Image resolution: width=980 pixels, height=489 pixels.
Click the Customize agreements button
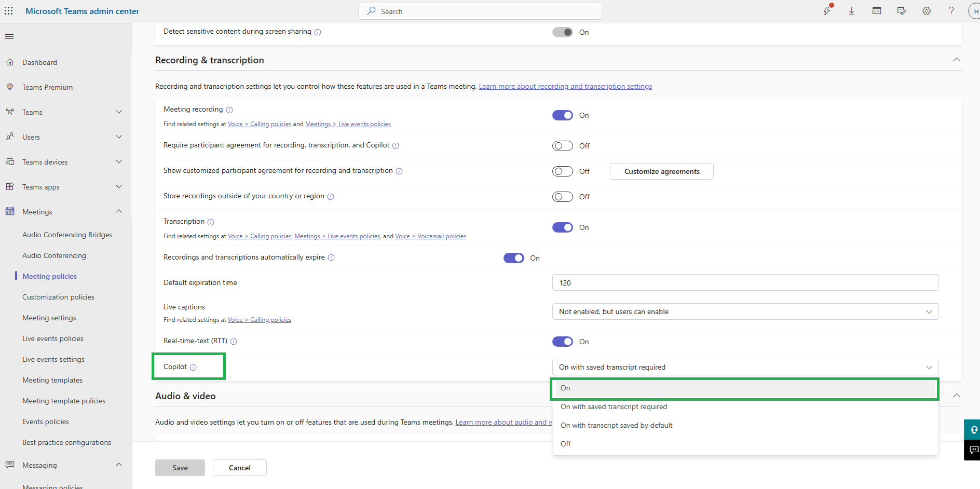tap(662, 171)
